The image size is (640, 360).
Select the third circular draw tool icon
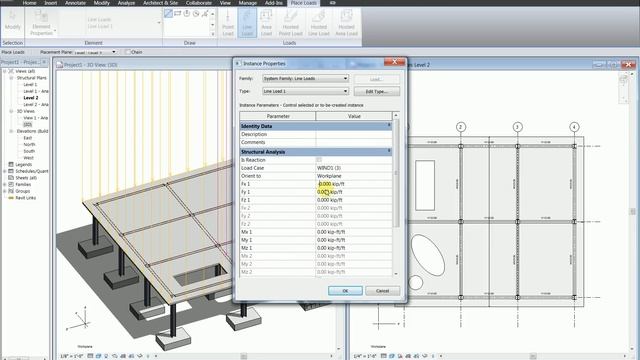[187, 13]
